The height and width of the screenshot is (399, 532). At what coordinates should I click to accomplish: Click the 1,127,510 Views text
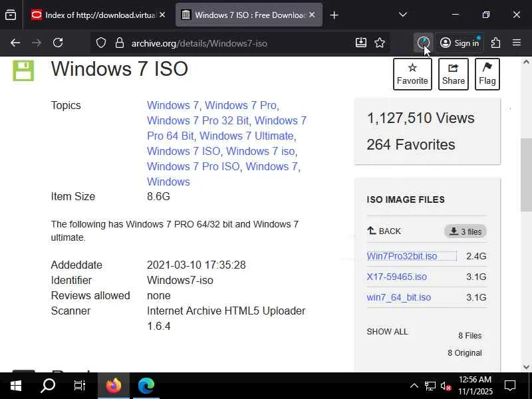[421, 118]
